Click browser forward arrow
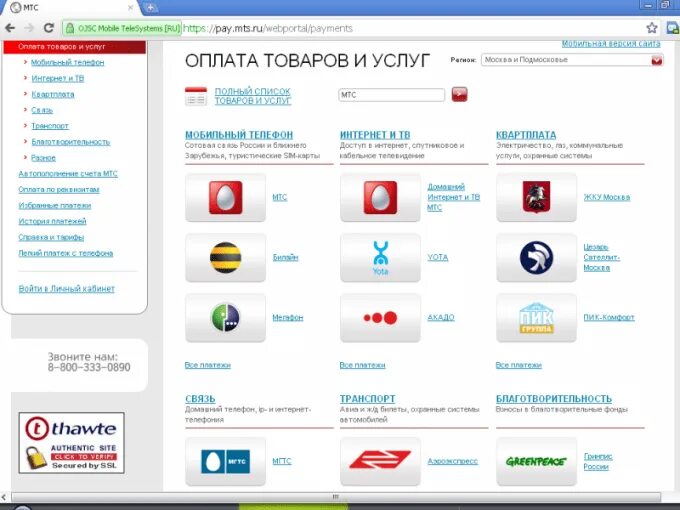 [x=29, y=28]
